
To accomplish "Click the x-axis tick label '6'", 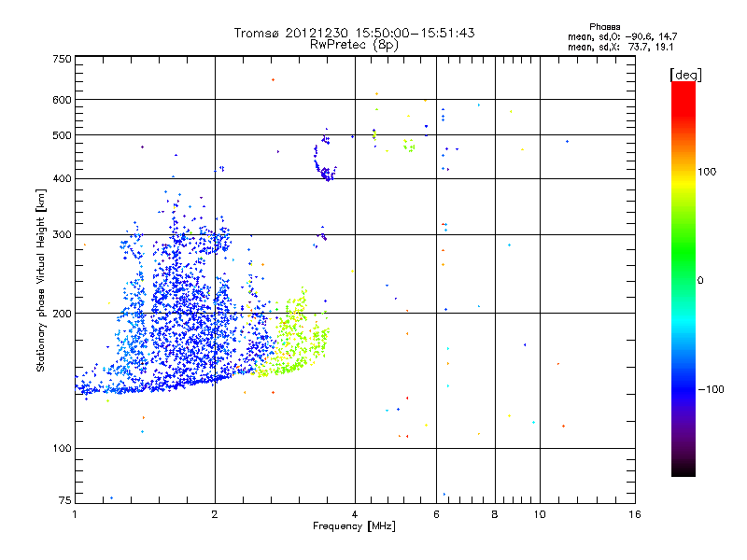I will (x=436, y=514).
